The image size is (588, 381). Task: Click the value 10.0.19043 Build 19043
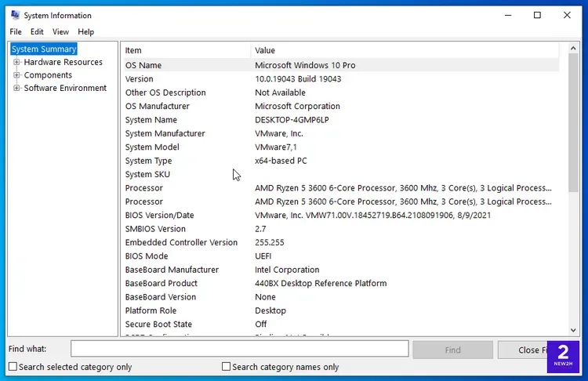click(x=298, y=79)
